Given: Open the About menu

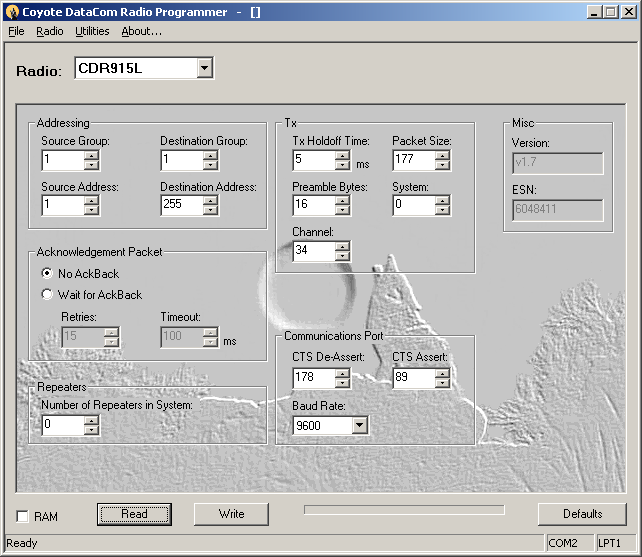Looking at the screenshot, I should coord(141,32).
